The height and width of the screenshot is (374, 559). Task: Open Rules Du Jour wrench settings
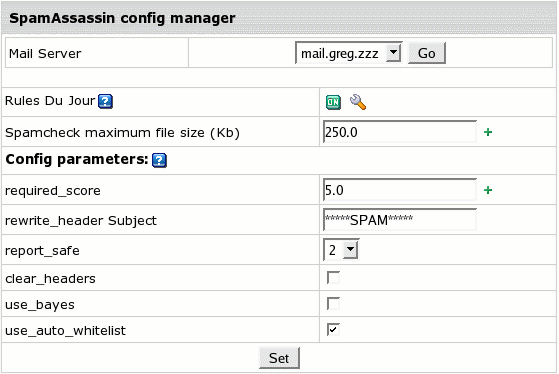click(358, 102)
